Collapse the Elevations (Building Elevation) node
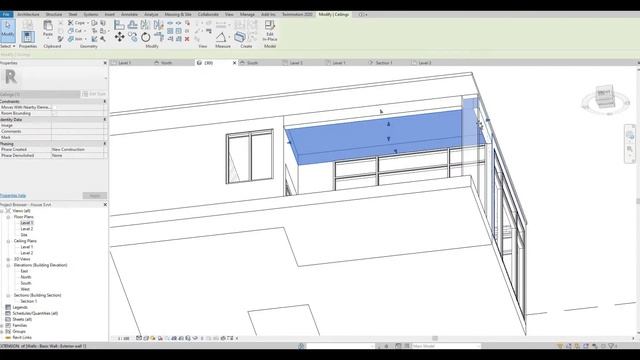Viewport: 640px width, 360px height. click(8, 265)
